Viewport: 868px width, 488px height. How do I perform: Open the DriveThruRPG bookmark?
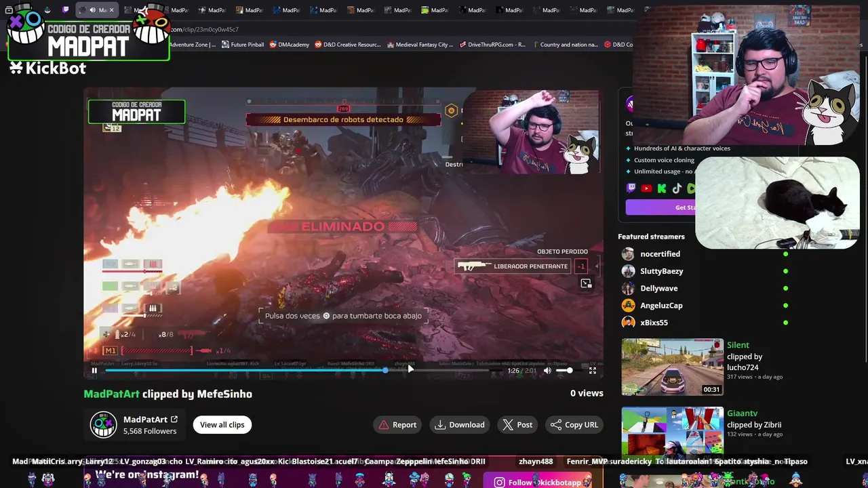point(492,45)
